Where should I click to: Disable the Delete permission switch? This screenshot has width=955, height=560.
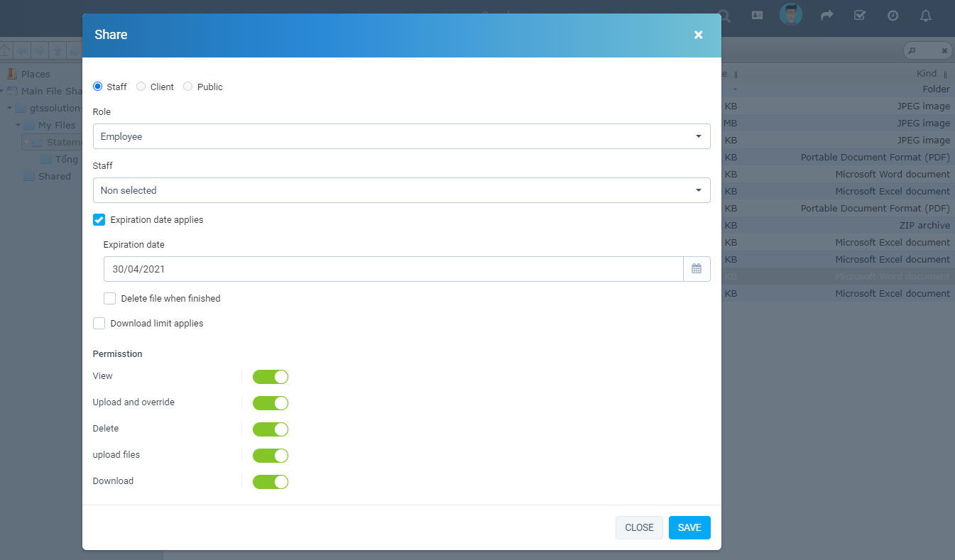(x=271, y=429)
